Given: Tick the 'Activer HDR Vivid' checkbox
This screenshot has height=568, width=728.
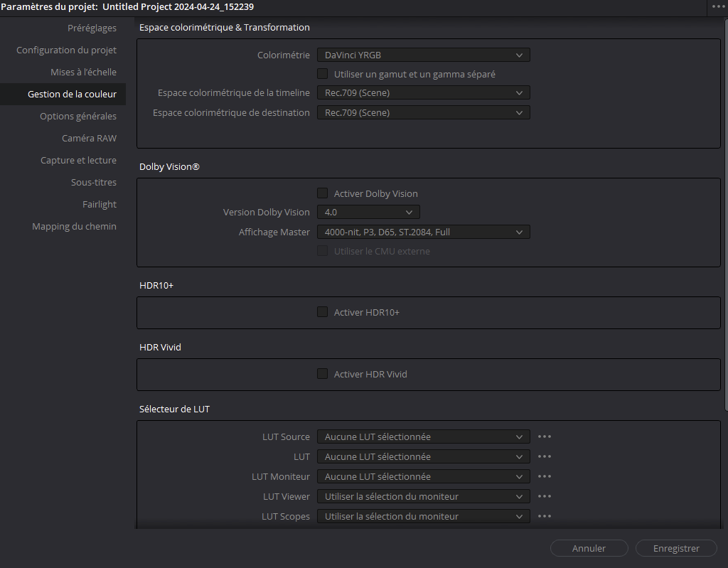Looking at the screenshot, I should click(x=322, y=374).
